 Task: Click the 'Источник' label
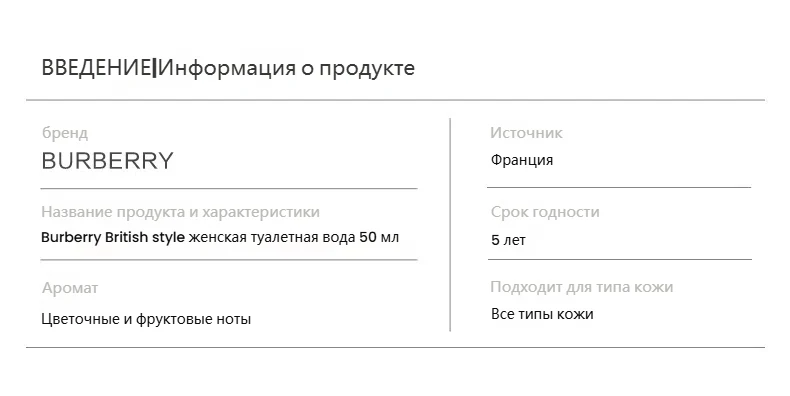[526, 133]
